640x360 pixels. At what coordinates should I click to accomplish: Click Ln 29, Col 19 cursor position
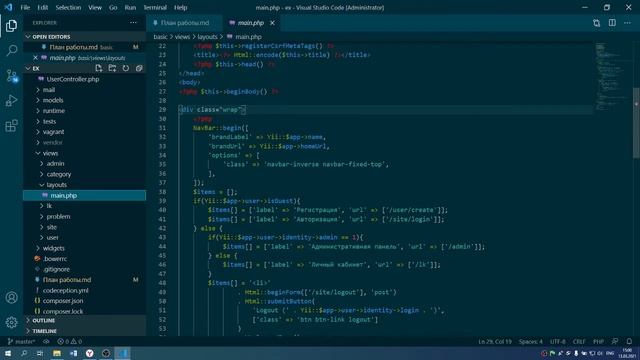[x=495, y=341]
